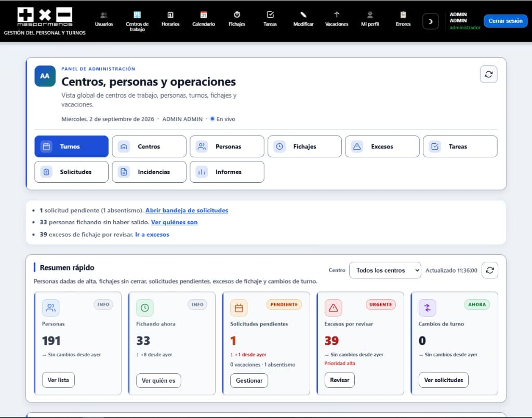The image size is (532, 418).
Task: Open the Fichajes tab in panel
Action: pos(304,146)
